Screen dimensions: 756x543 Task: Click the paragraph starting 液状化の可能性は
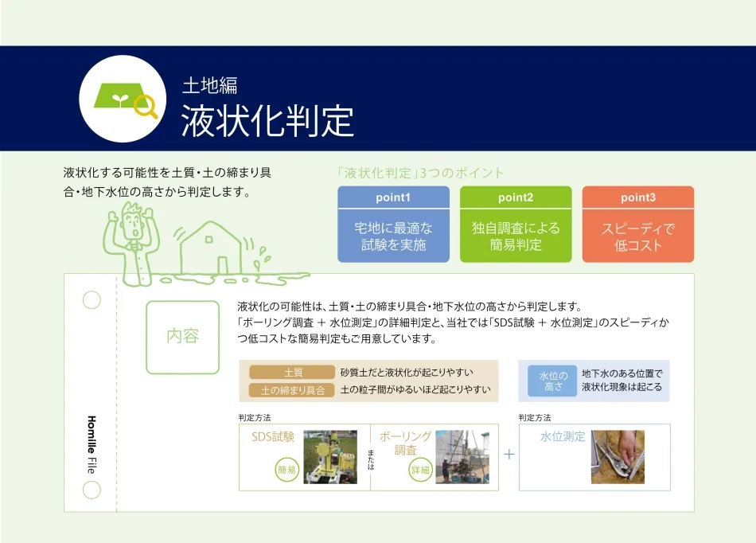coord(453,322)
